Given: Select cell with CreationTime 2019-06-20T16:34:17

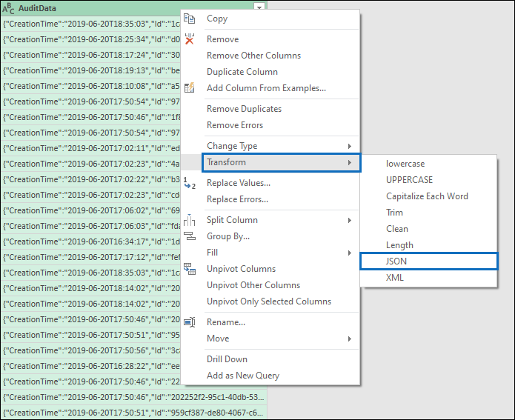Looking at the screenshot, I should (91, 241).
